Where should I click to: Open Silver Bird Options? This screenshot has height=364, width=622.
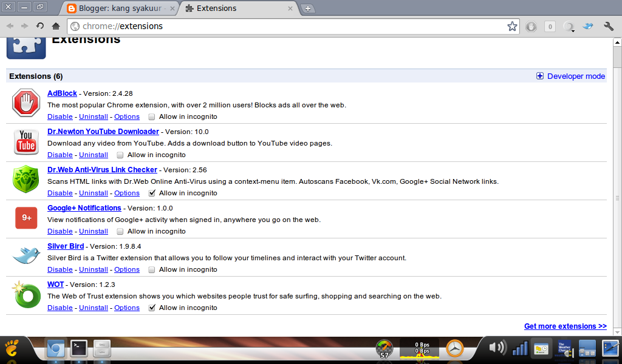click(x=127, y=269)
